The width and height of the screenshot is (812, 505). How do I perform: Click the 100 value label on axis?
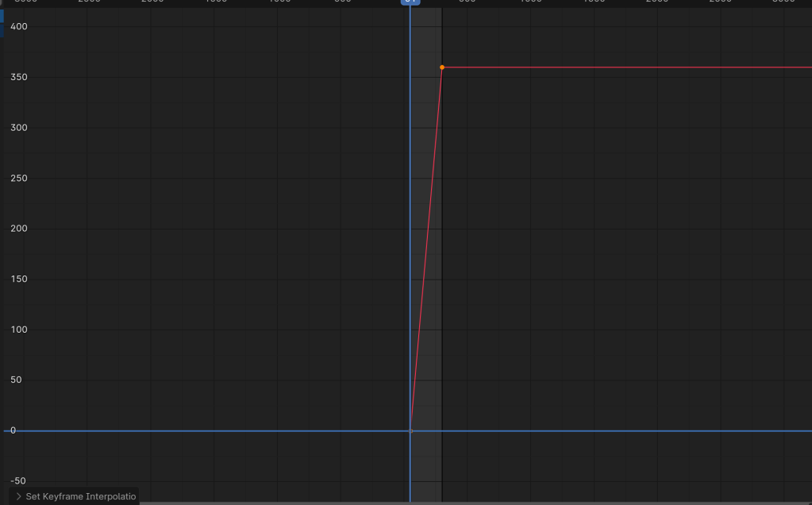(19, 330)
